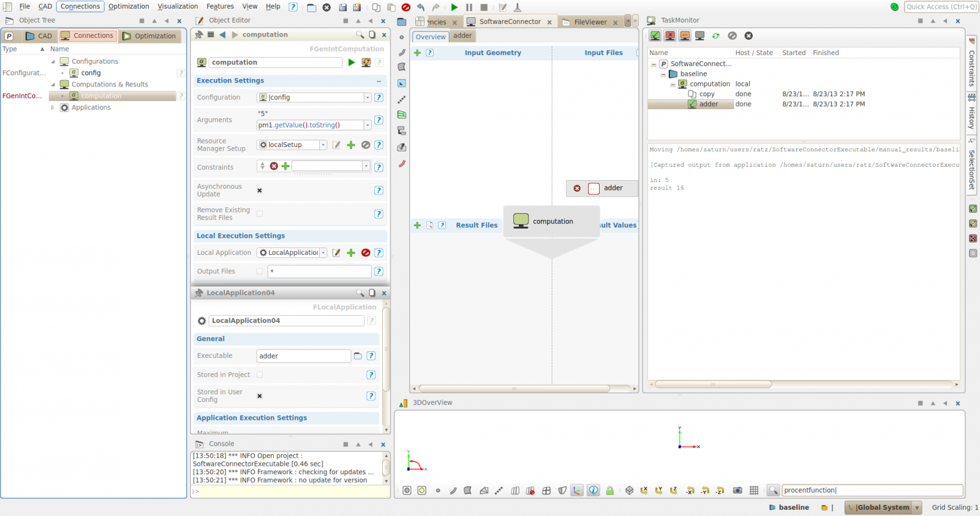
Task: Toggle the Remove Existing Result Files checkbox
Action: (x=260, y=214)
